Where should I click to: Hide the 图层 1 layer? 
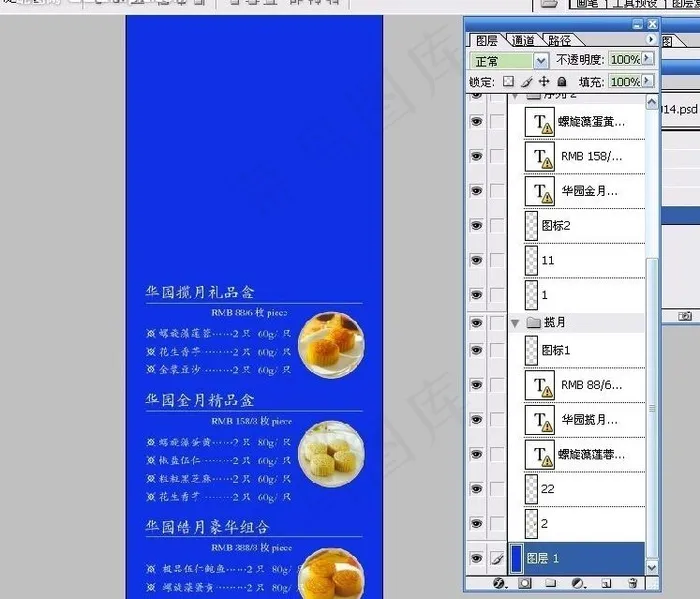click(476, 558)
